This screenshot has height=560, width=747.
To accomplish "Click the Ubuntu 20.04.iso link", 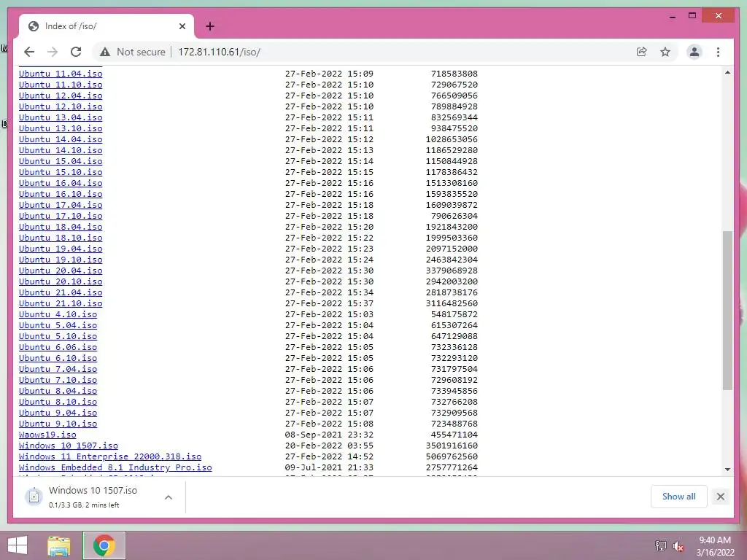I will (x=61, y=271).
